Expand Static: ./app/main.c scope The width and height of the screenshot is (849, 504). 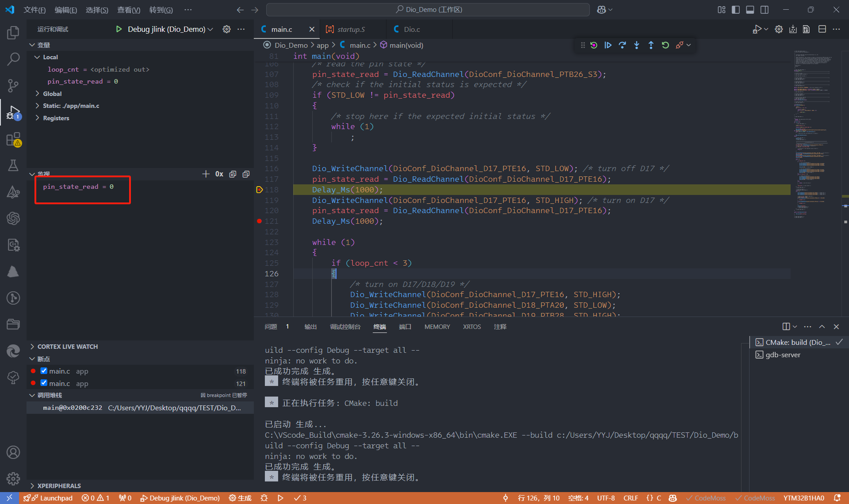(x=37, y=106)
